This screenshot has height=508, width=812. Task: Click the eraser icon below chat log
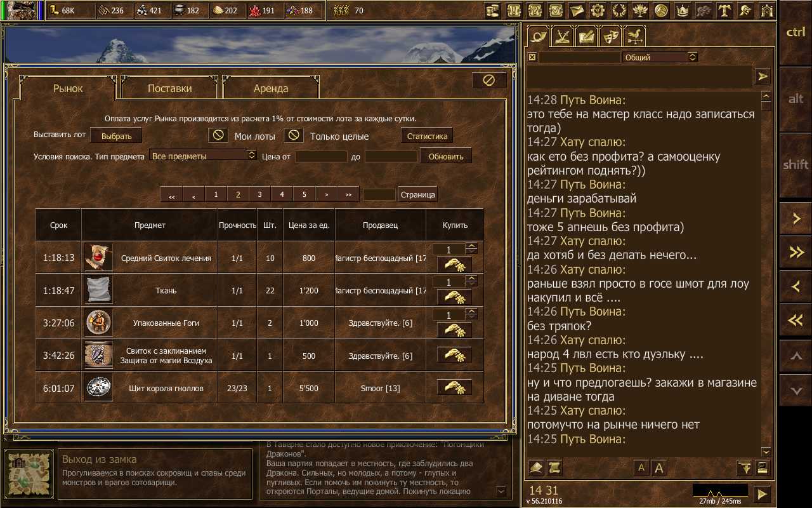(x=536, y=468)
